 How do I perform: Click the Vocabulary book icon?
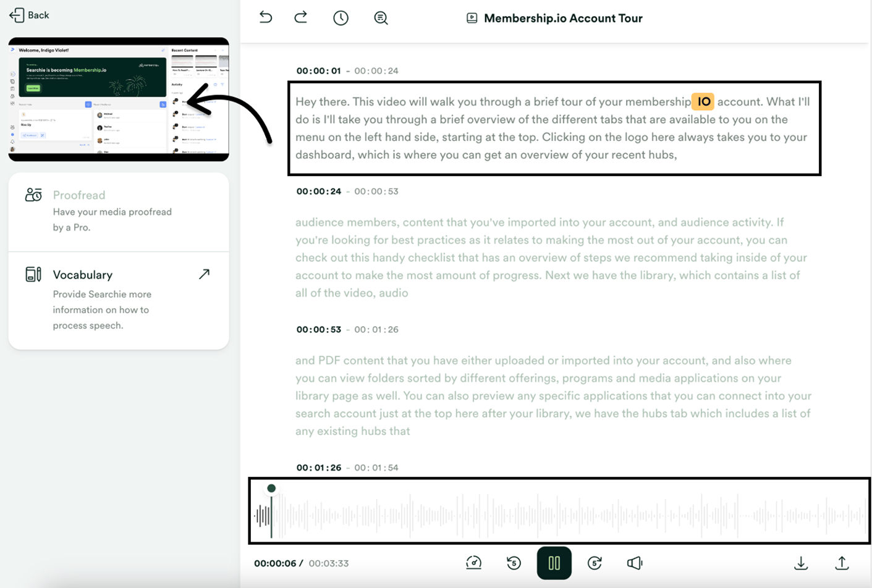pos(33,274)
